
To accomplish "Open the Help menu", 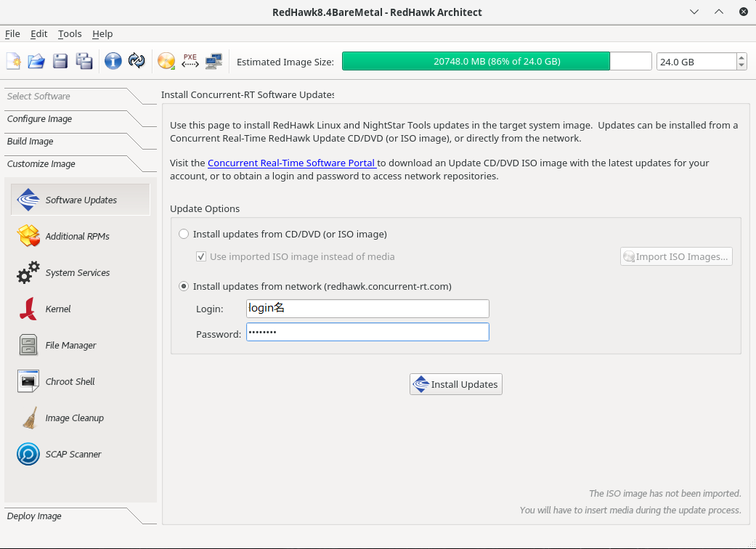I will (102, 33).
